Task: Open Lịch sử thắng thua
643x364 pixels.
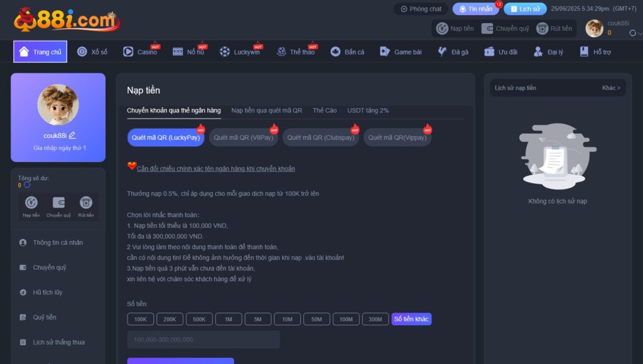Action: tap(58, 342)
